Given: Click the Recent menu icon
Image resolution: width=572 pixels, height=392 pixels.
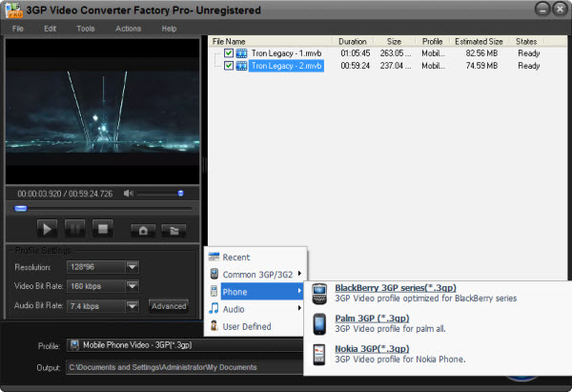Looking at the screenshot, I should (214, 257).
